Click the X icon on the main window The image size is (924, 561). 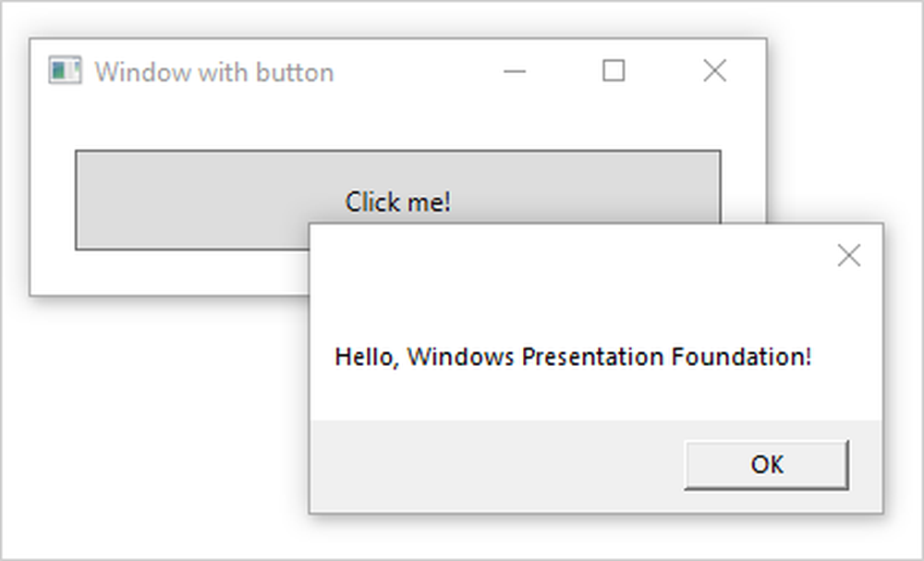pos(714,70)
